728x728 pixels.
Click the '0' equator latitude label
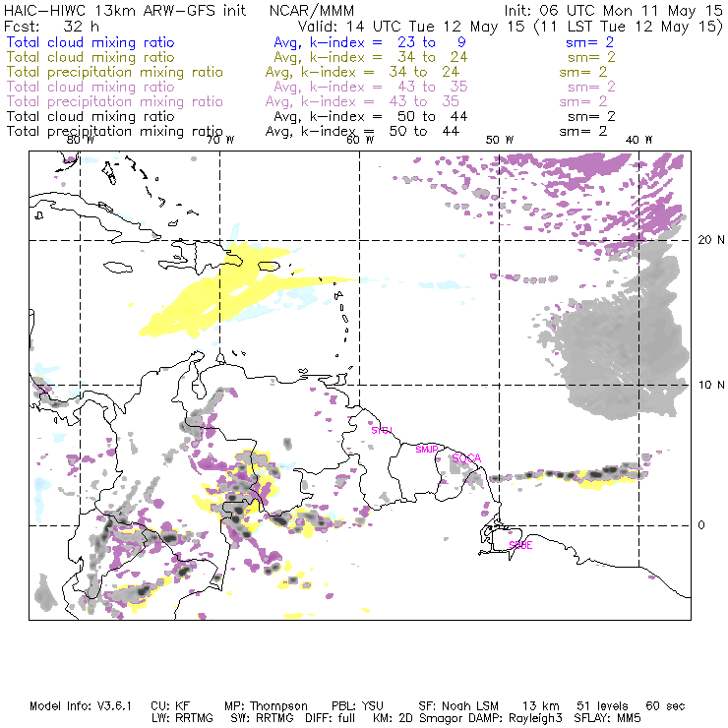tap(701, 524)
